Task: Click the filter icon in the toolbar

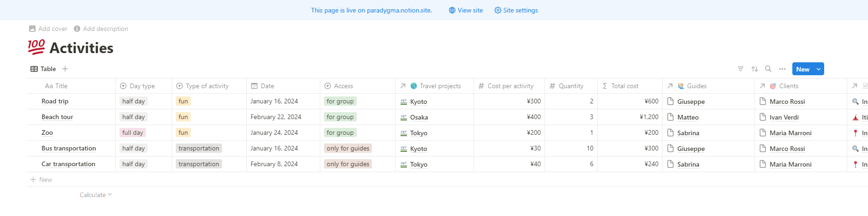Action: point(741,69)
